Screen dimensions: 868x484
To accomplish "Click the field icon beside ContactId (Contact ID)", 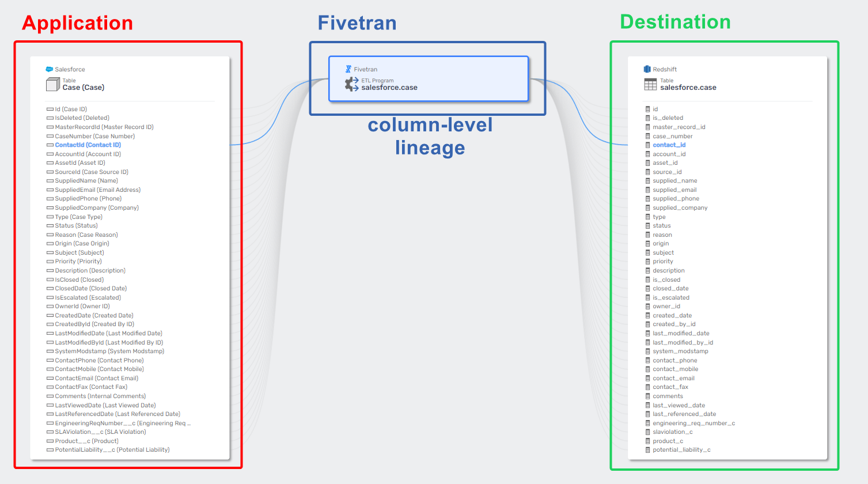I will click(x=50, y=145).
